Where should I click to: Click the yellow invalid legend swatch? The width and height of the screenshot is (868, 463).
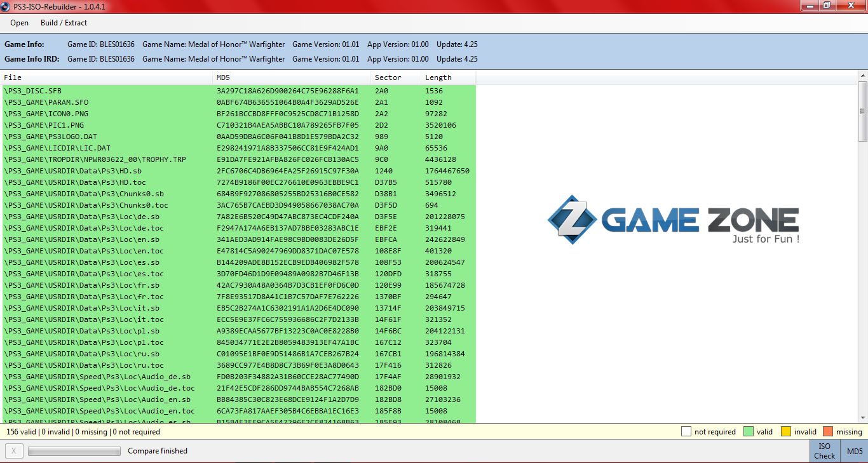[x=785, y=432]
